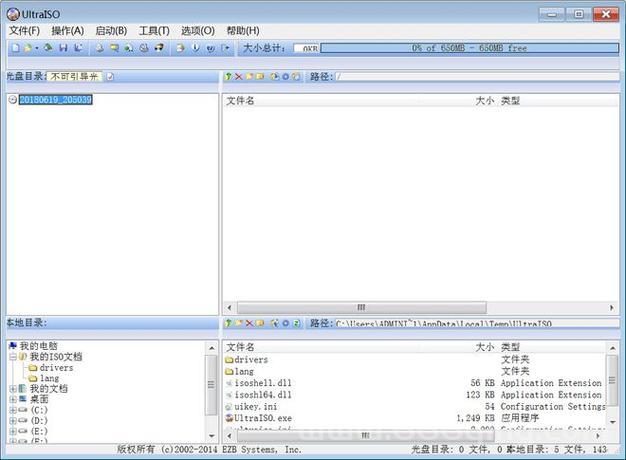Open the dropdown arrow beside Open icon
The height and width of the screenshot is (460, 626).
click(x=36, y=48)
